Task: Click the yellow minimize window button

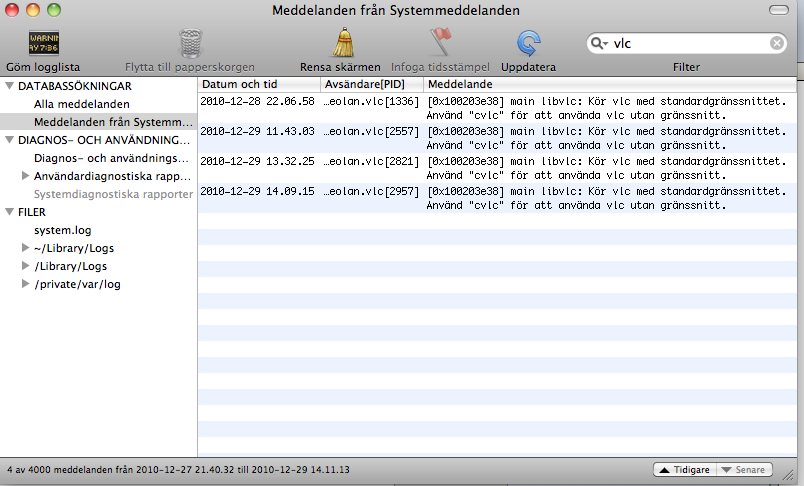Action: 33,10
